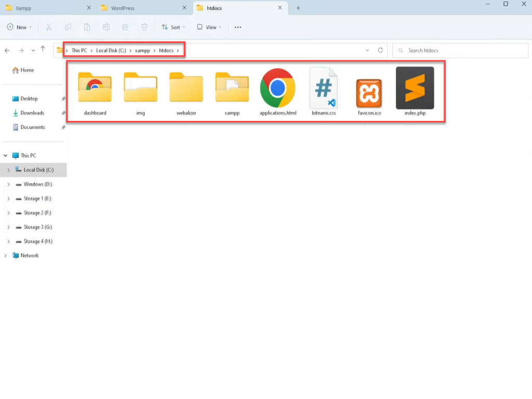532x399 pixels.
Task: Open the xampp folder icon
Action: click(232, 92)
